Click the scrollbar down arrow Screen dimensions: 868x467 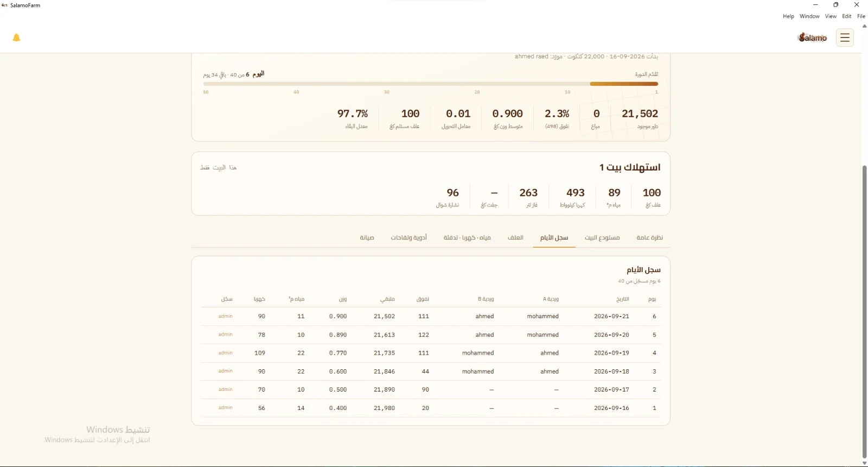(x=864, y=463)
